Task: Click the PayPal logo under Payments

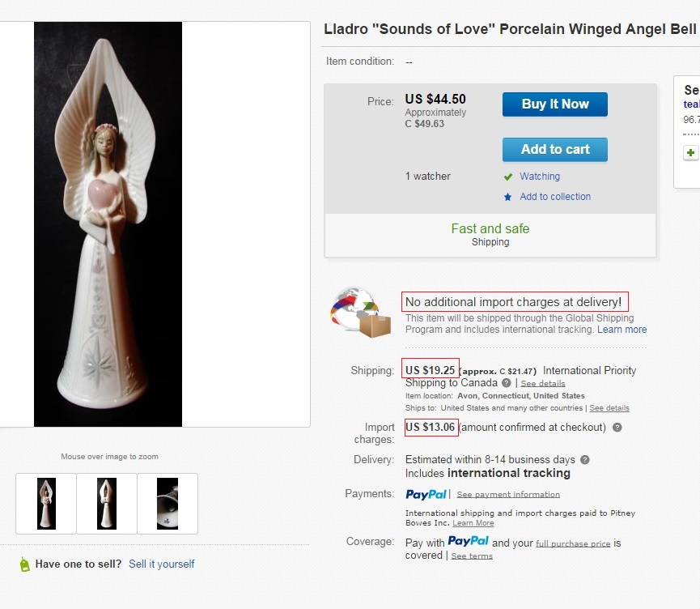Action: tap(426, 494)
